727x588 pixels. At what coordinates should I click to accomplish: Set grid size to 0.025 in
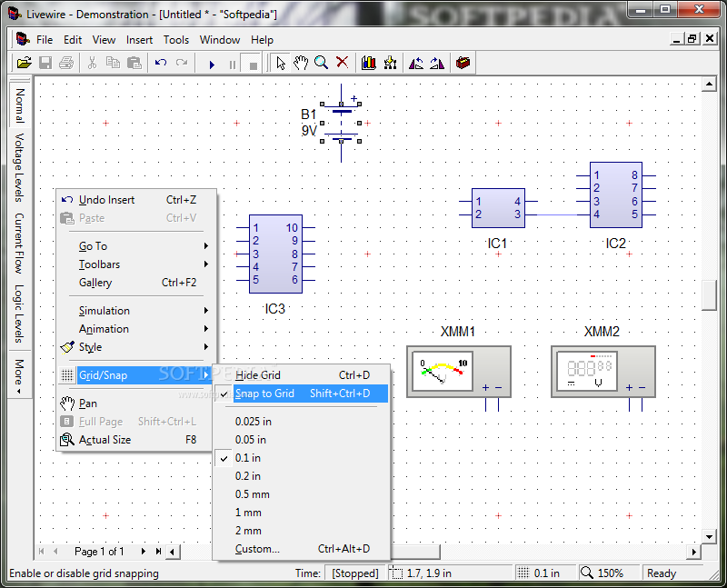click(302, 422)
